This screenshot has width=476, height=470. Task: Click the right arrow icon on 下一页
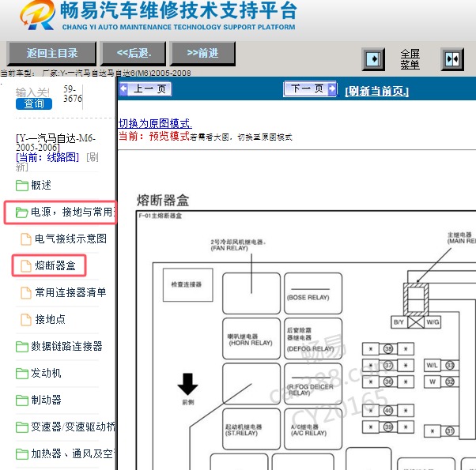coord(332,88)
